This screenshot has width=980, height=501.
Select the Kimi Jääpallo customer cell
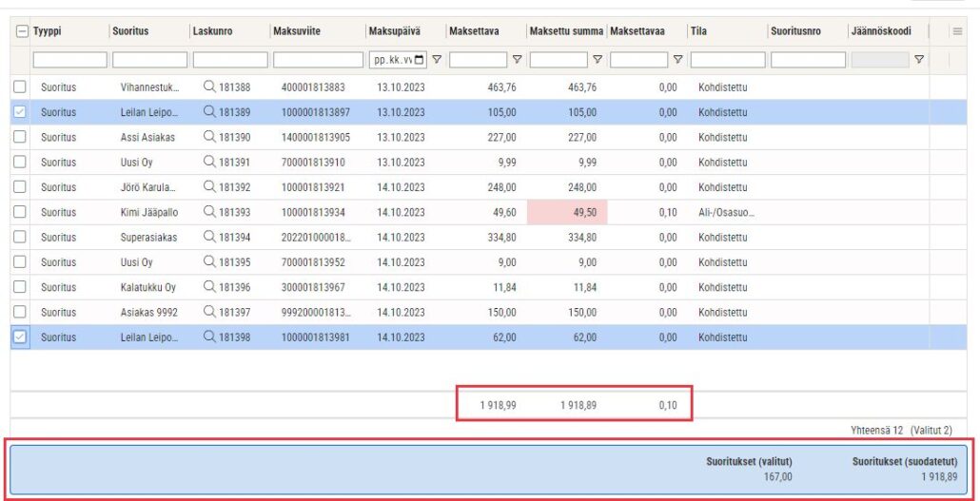pyautogui.click(x=149, y=212)
